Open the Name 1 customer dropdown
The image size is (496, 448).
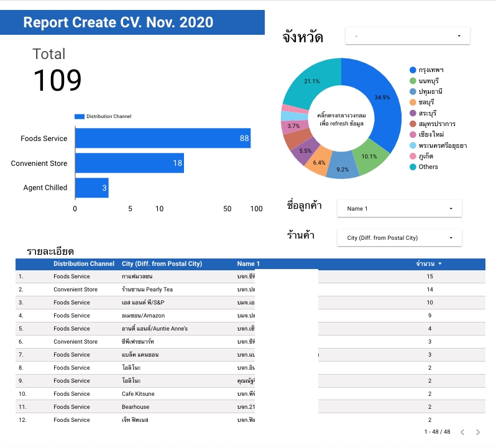tap(399, 209)
